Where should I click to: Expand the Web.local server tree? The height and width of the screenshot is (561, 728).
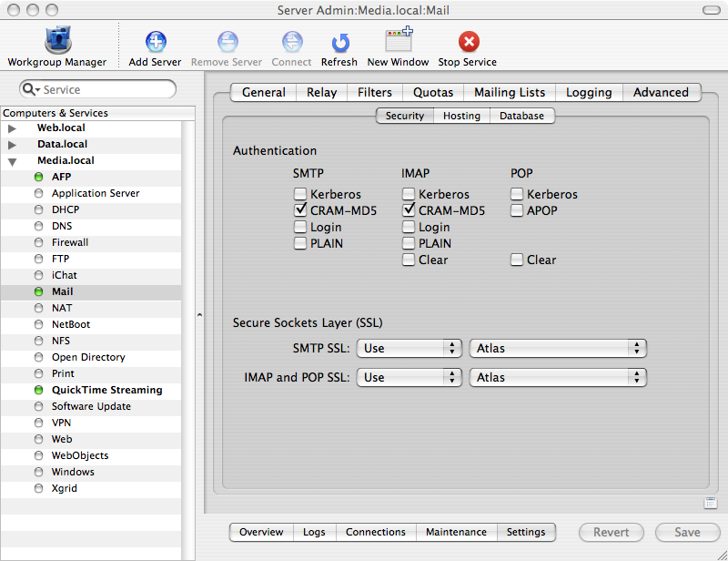[x=13, y=127]
